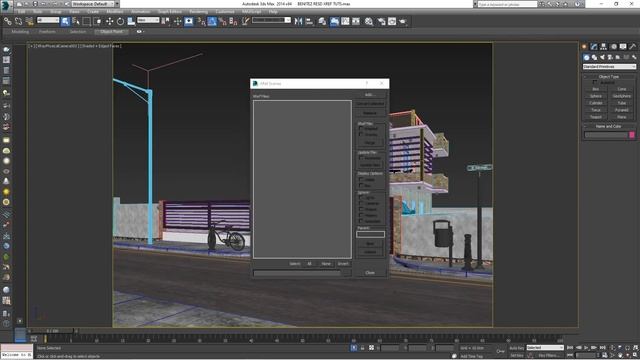Viewport: 640px width, 360px height.
Task: Open the Material Editor
Action: pos(369,21)
